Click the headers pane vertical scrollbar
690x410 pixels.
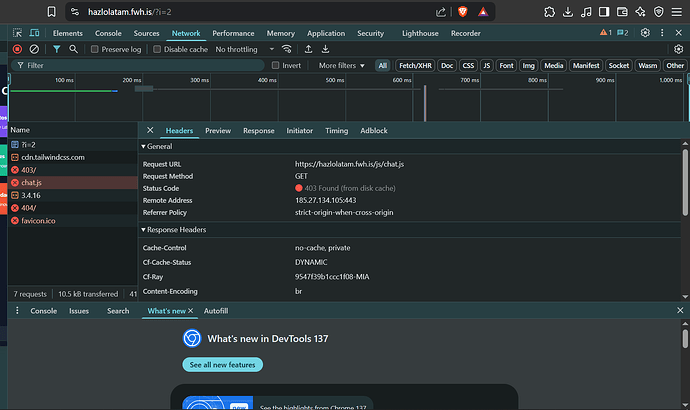click(x=685, y=183)
